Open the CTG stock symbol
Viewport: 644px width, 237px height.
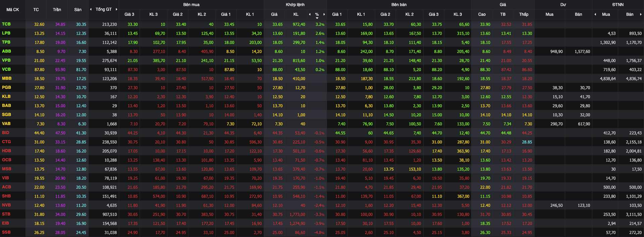click(x=6, y=142)
